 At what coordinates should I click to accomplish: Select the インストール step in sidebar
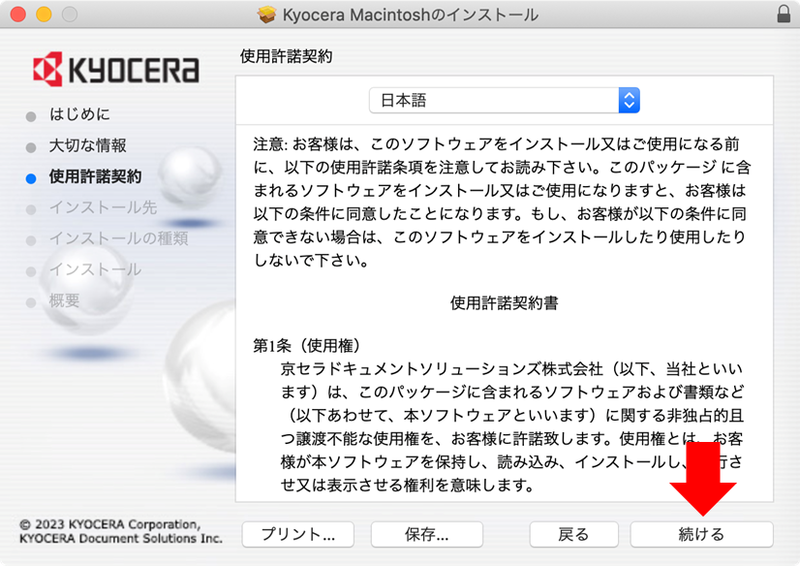click(x=95, y=269)
